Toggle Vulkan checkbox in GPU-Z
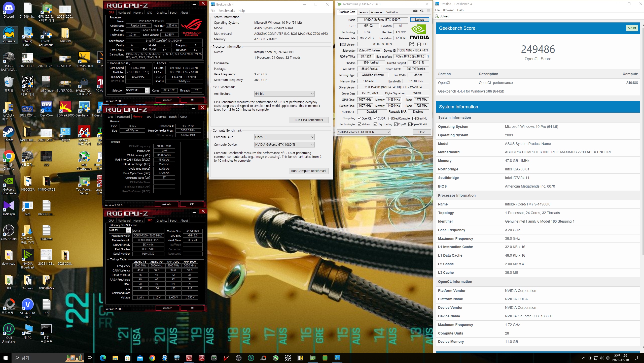The height and width of the screenshot is (363, 644). coord(360,124)
